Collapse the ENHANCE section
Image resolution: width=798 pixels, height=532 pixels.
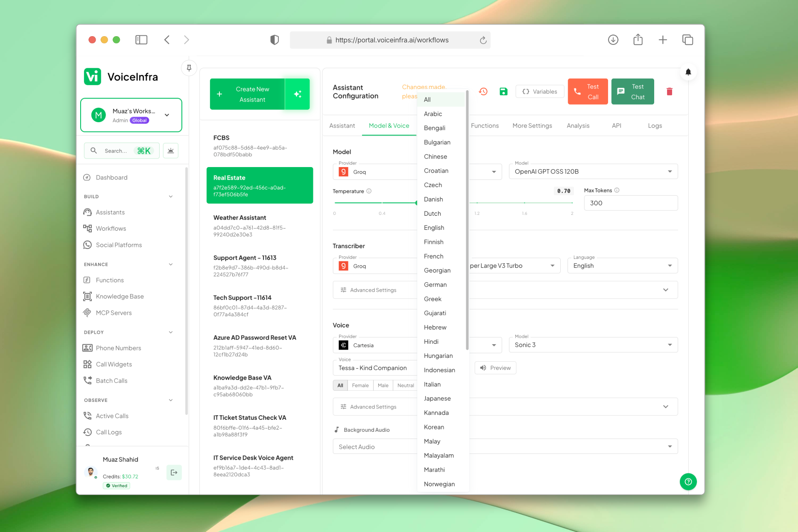(171, 264)
